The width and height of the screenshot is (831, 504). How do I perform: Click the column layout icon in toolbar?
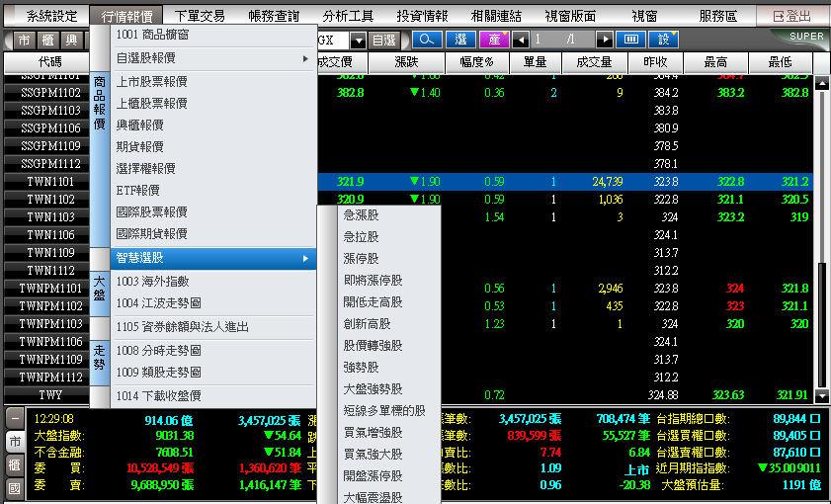coord(630,40)
